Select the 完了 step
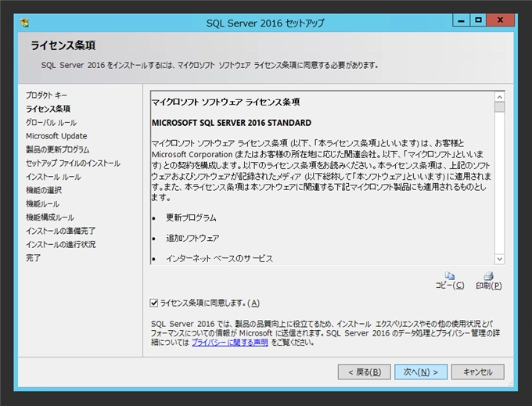532x406 pixels. point(33,258)
